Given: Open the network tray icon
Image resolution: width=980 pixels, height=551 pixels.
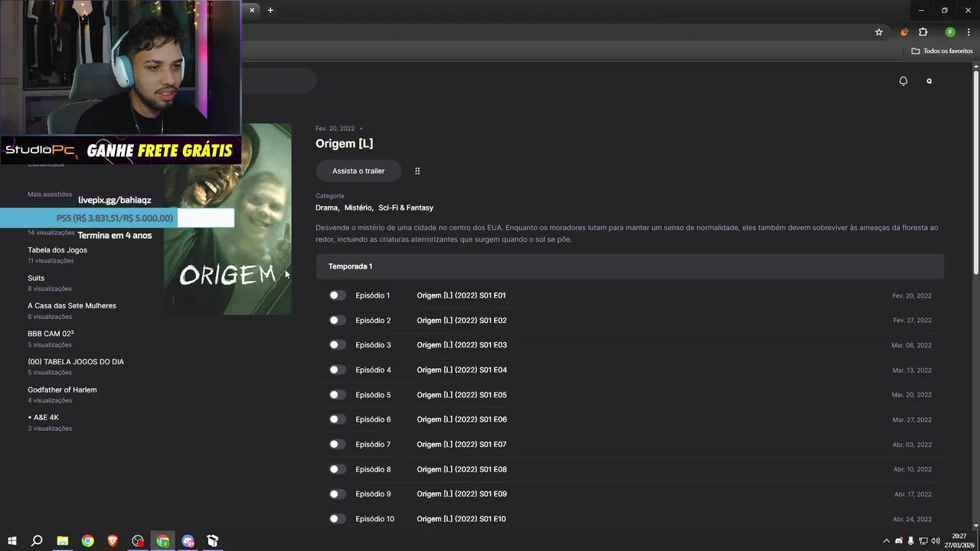Looking at the screenshot, I should [923, 541].
